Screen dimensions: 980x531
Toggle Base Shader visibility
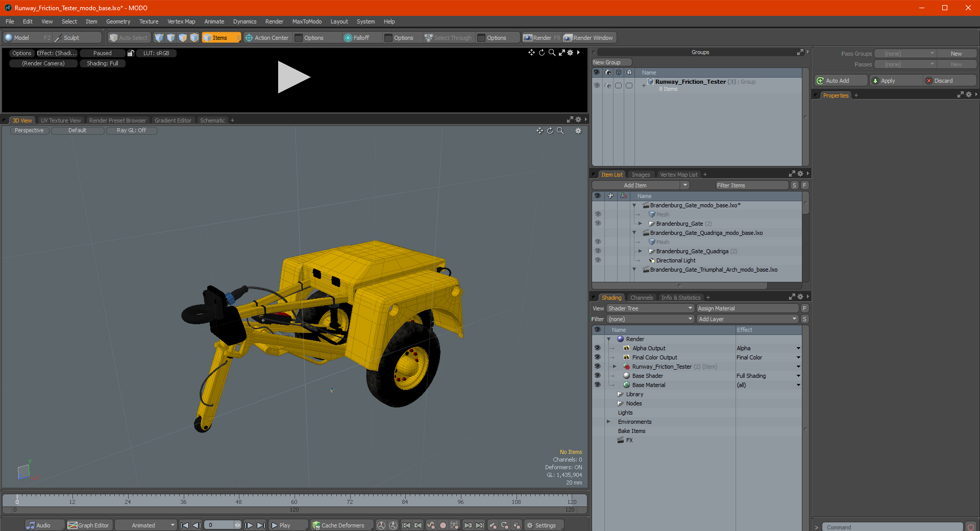coord(597,376)
